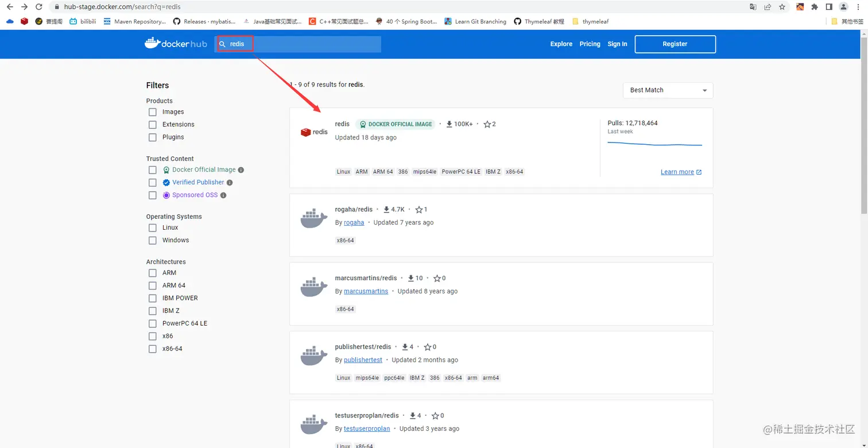Click the star icon on the redis official card
This screenshot has width=868, height=448.
(x=487, y=124)
